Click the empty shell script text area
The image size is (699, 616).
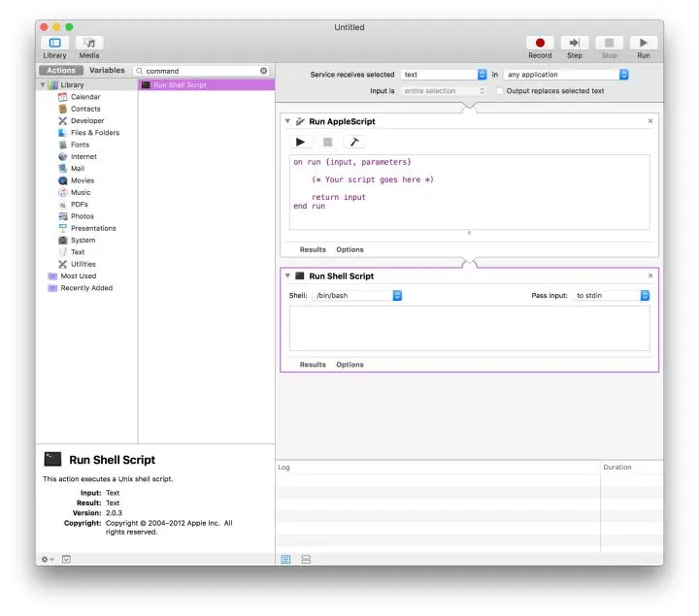tap(470, 328)
